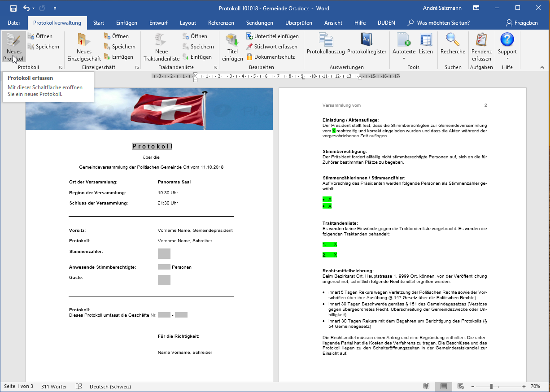
Task: Click the user name André Salzmann
Action: [x=442, y=8]
